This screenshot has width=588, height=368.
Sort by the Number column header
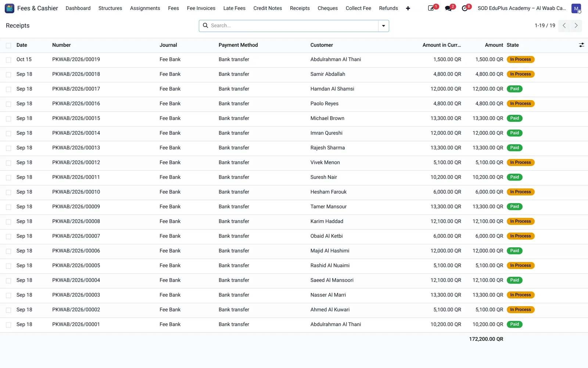click(x=61, y=45)
